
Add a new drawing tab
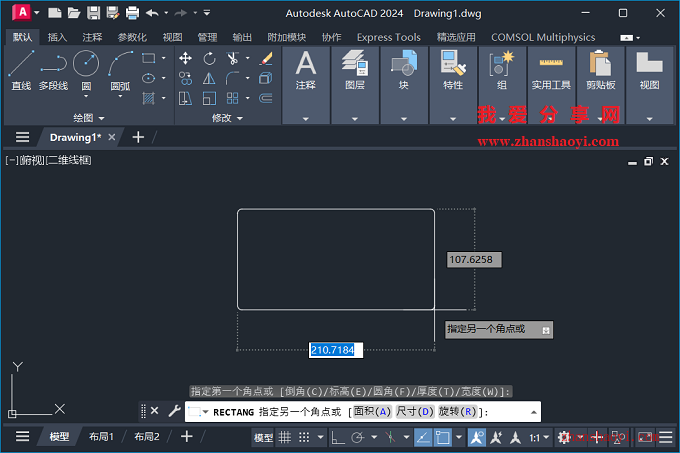coord(138,137)
